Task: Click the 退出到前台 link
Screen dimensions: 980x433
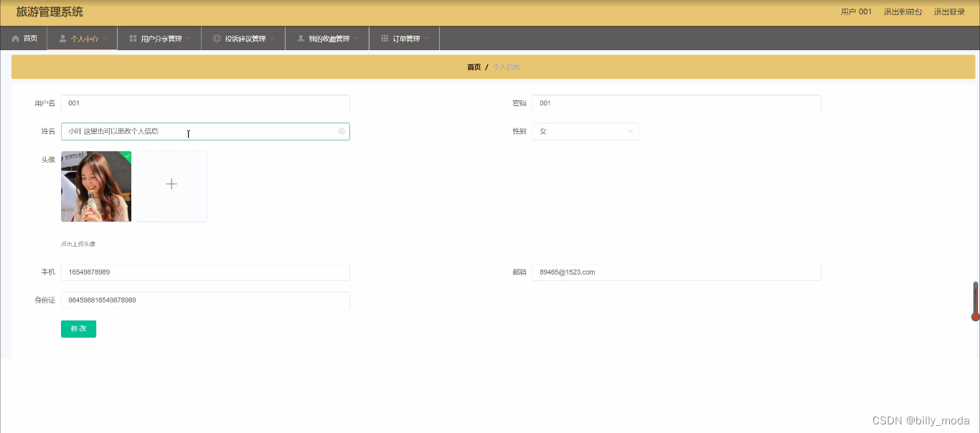Action: pos(903,11)
